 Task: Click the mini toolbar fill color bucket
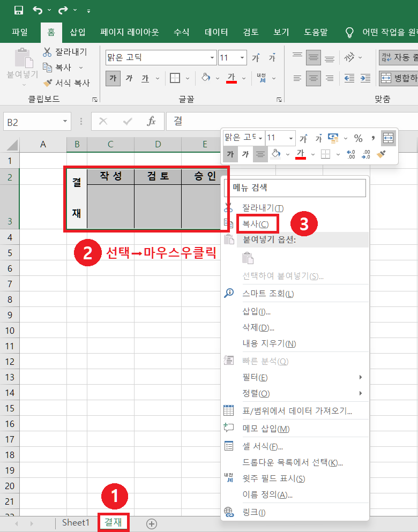tap(276, 154)
